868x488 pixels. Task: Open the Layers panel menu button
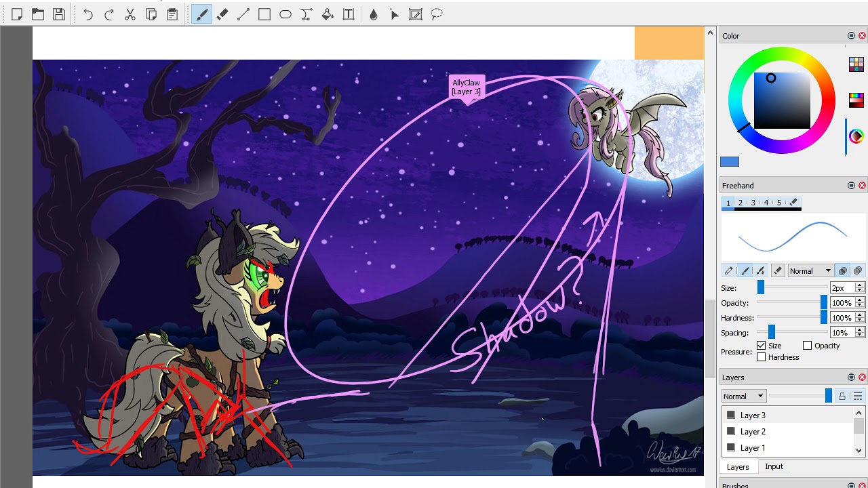858,396
